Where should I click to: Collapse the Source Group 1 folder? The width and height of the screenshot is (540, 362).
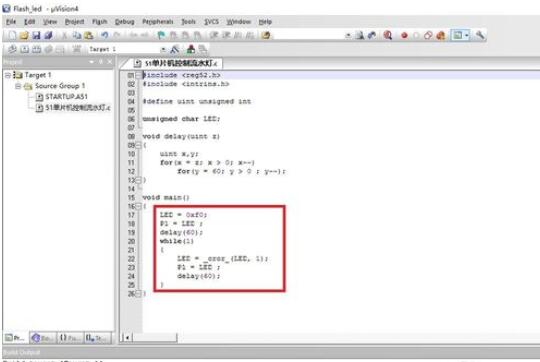(18, 86)
